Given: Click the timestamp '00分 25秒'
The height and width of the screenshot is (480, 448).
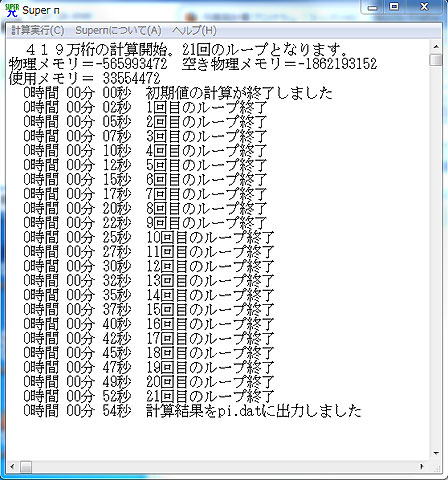Looking at the screenshot, I should [99, 237].
